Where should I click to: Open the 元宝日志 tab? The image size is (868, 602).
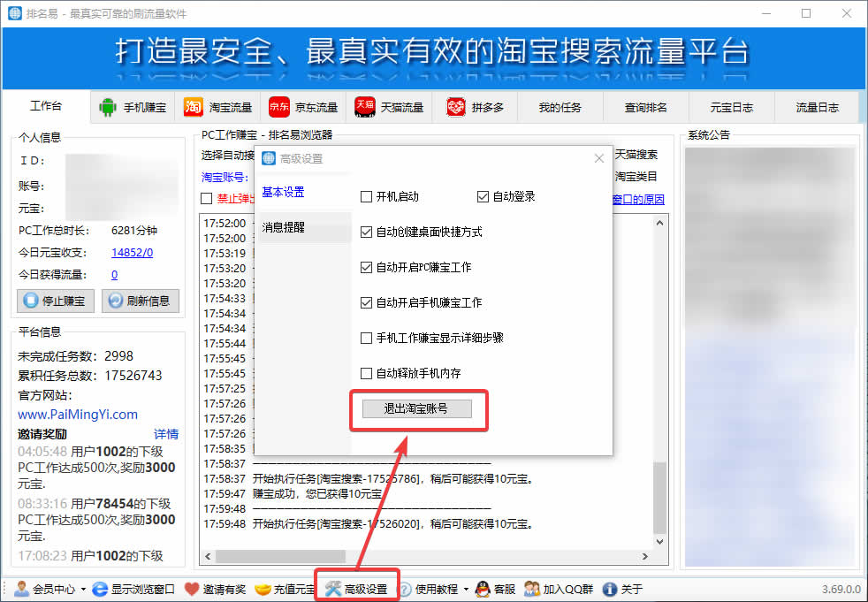point(732,107)
